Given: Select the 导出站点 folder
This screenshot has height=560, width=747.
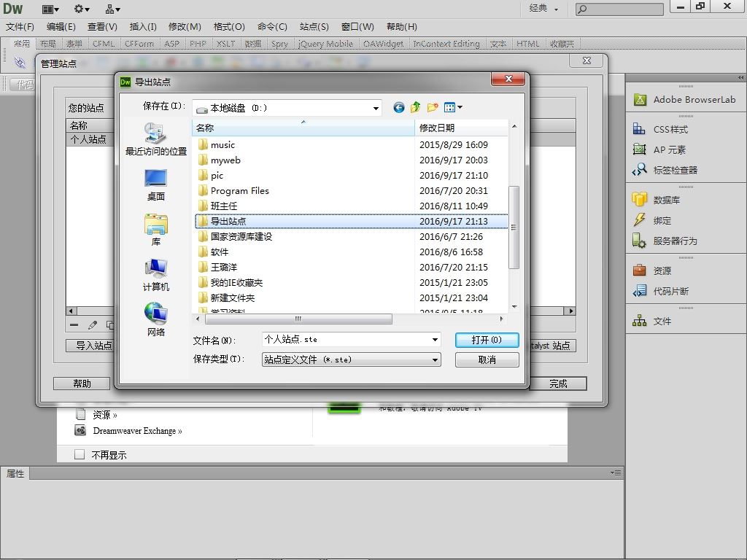Looking at the screenshot, I should point(351,221).
